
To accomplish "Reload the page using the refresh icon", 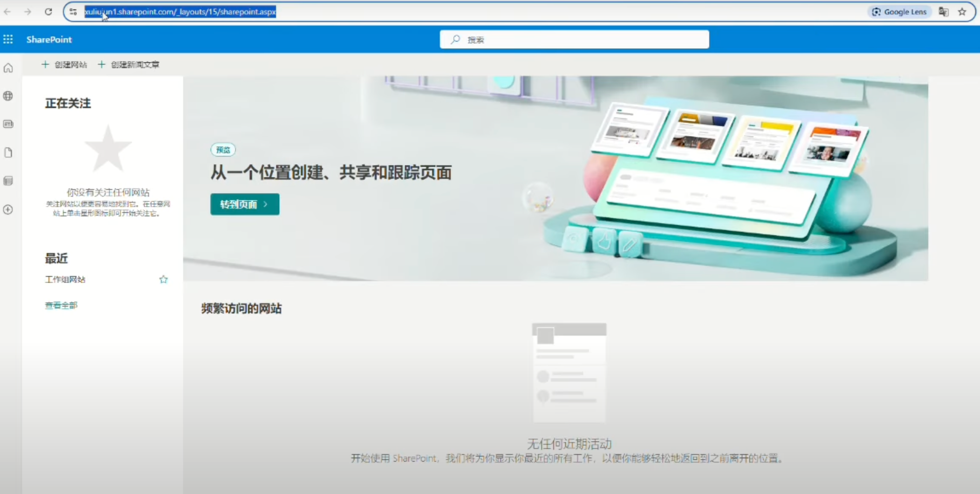I will 48,12.
